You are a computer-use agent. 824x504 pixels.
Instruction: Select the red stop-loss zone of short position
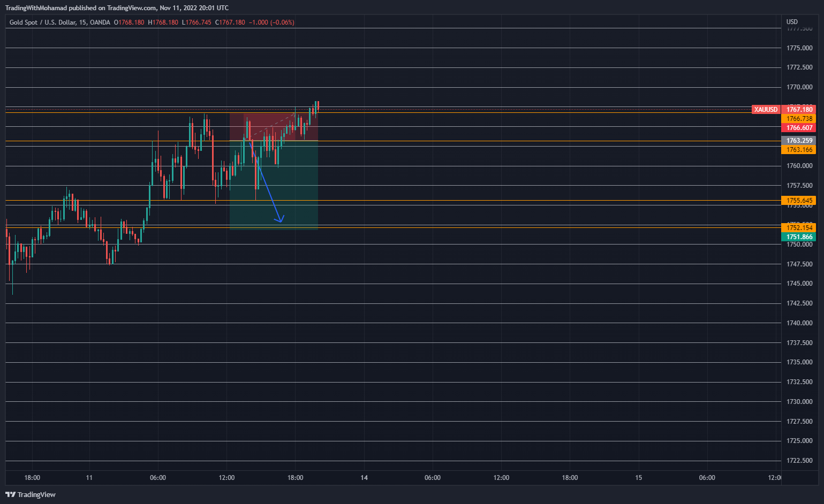(x=274, y=126)
